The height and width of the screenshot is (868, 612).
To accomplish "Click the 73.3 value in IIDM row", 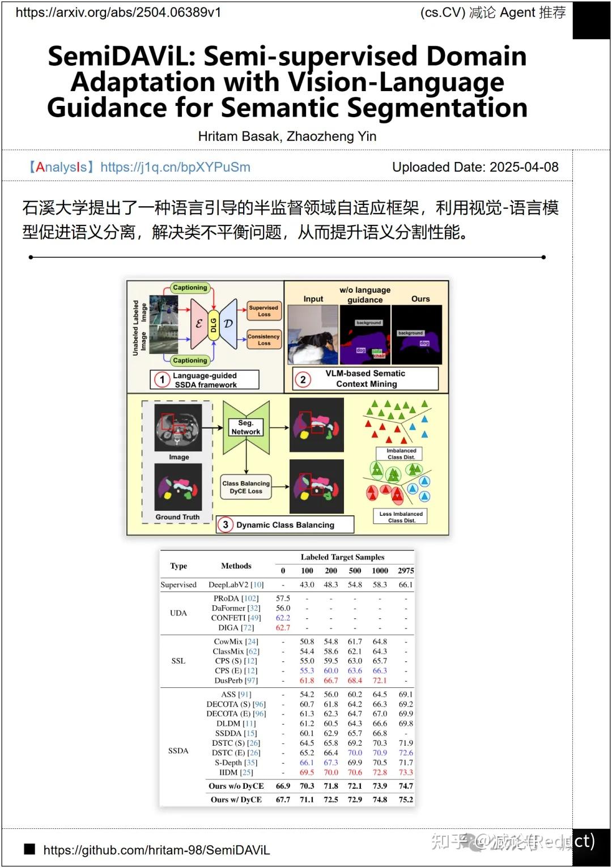I will (x=406, y=772).
